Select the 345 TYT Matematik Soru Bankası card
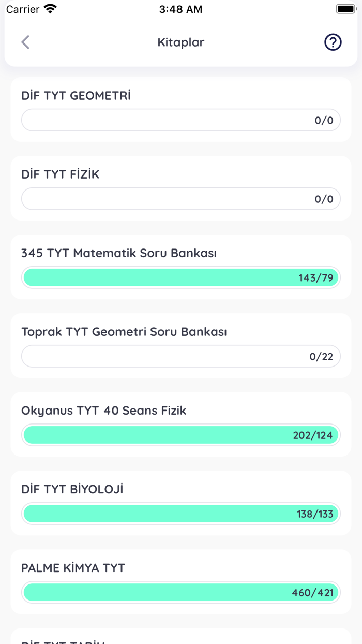This screenshot has width=362, height=644. [180, 267]
